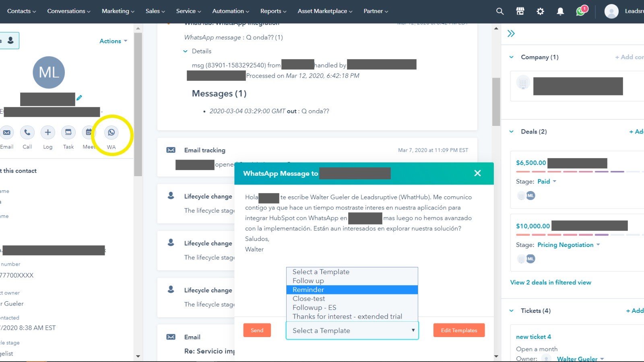Open the Select a Template dropdown

352,330
